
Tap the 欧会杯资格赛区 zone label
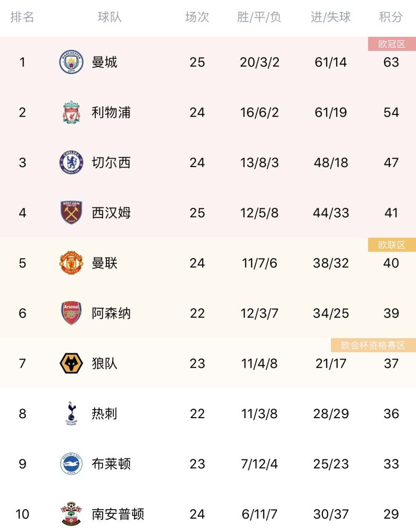point(373,345)
